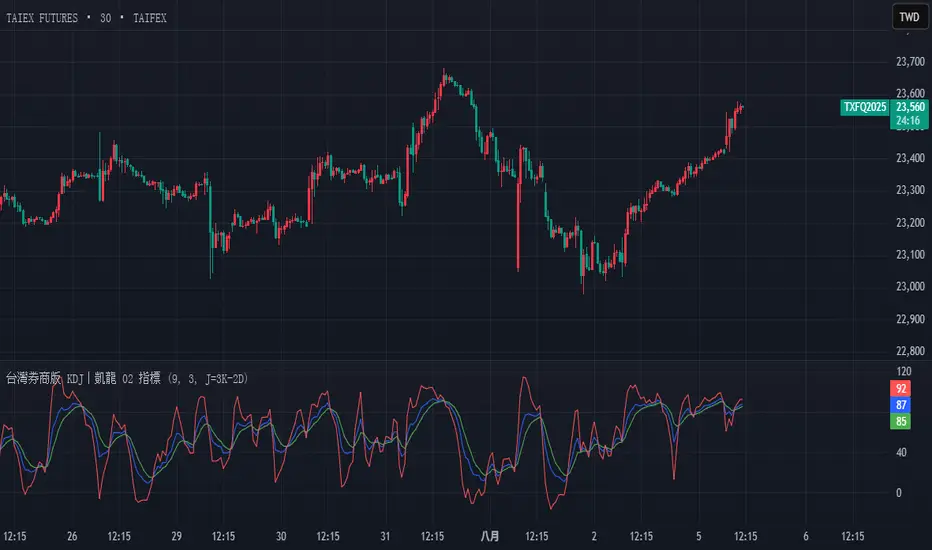
Task: Select the 30 interval in chart title
Action: [x=106, y=18]
